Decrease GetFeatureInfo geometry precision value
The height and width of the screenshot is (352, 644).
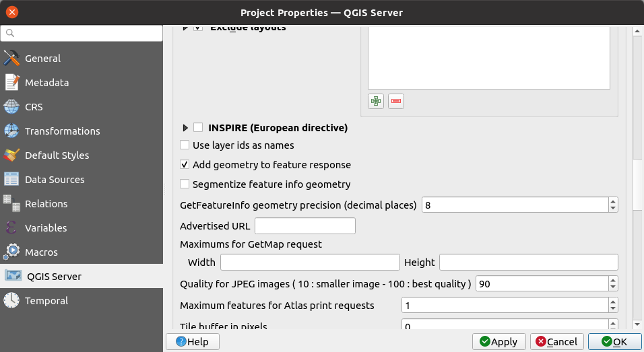(613, 209)
